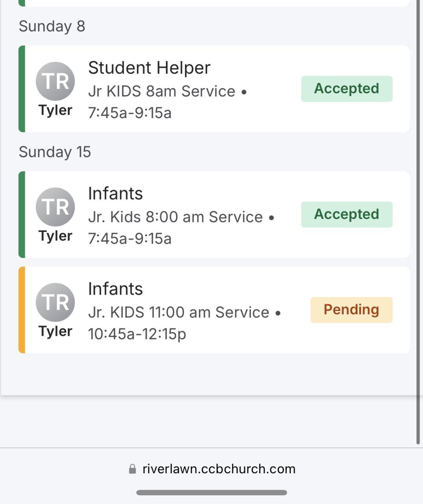Open the Pending status for Infants 11:00 am

tap(351, 309)
